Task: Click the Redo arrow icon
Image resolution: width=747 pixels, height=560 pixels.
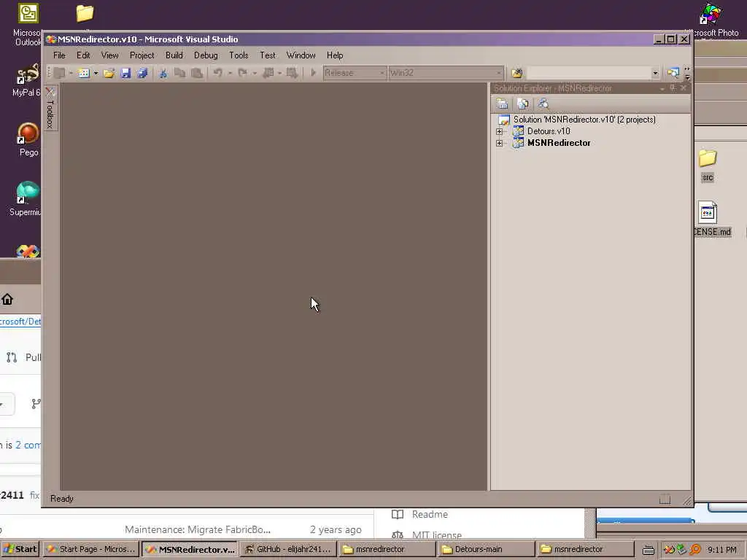Action: click(242, 73)
